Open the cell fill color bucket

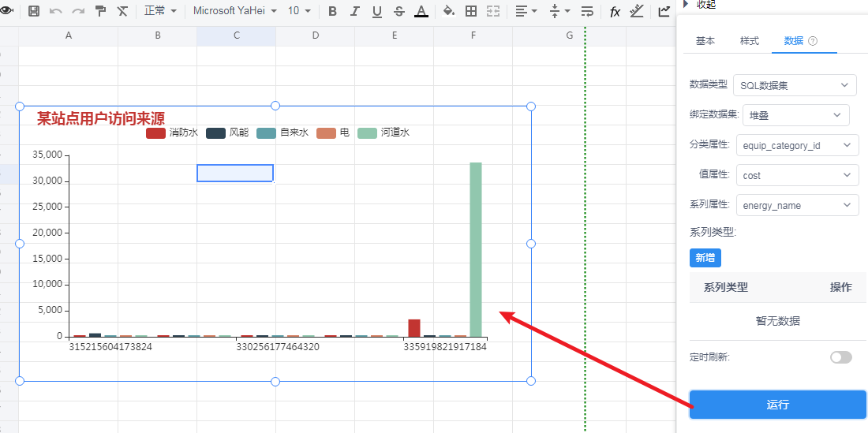click(450, 11)
